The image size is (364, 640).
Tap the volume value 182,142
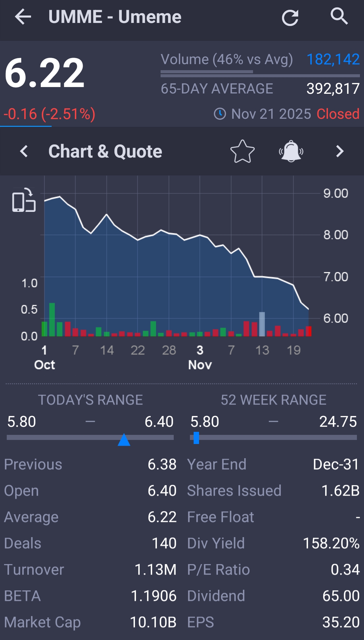(333, 59)
